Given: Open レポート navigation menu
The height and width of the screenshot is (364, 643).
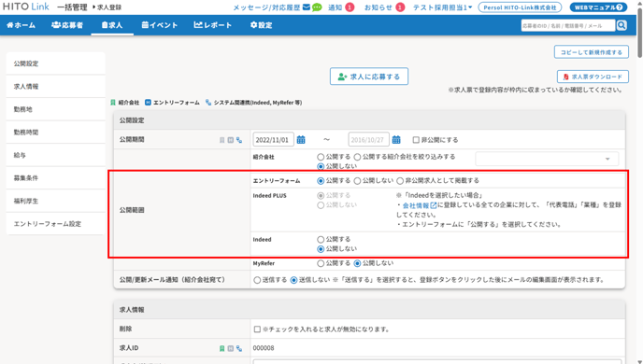Looking at the screenshot, I should pos(213,25).
